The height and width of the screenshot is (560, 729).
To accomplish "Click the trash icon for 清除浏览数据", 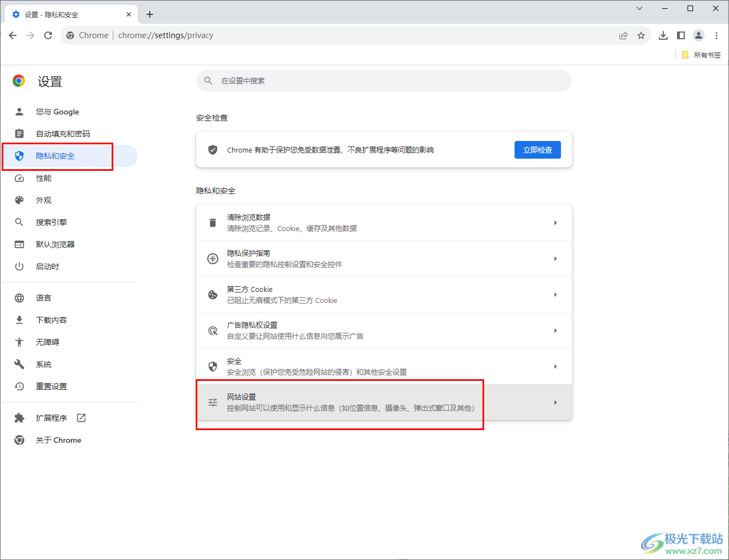I will 213,223.
